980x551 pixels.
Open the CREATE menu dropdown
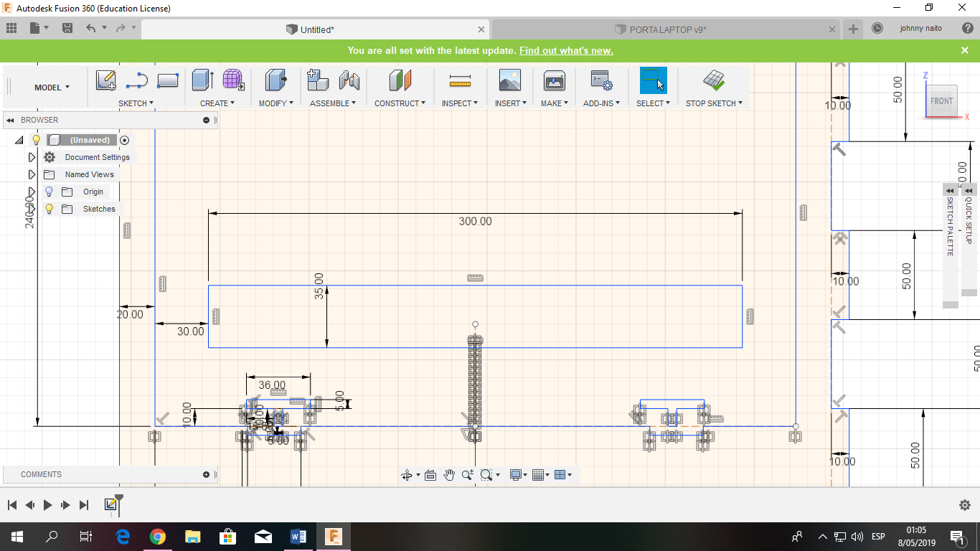click(217, 103)
